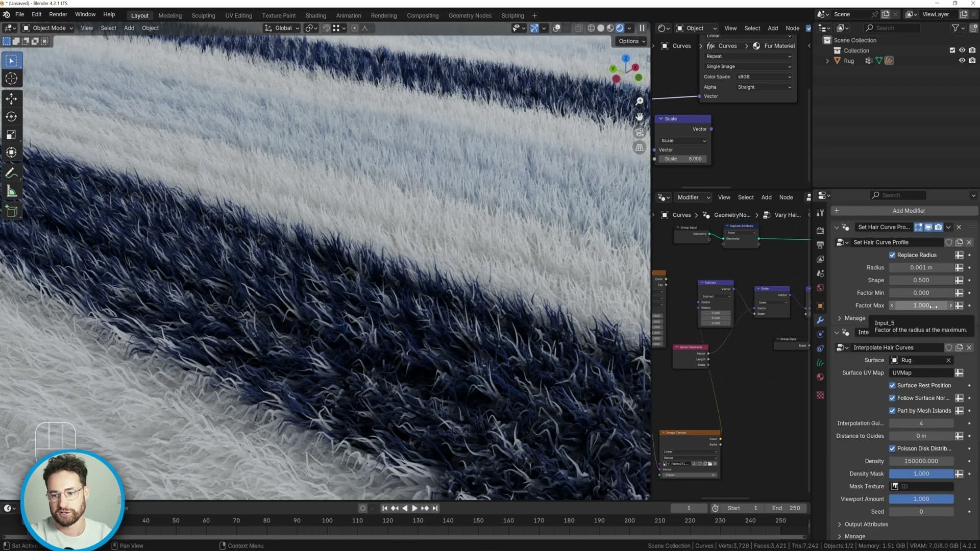Jump to the timeline end frame
980x551 pixels.
tap(435, 509)
